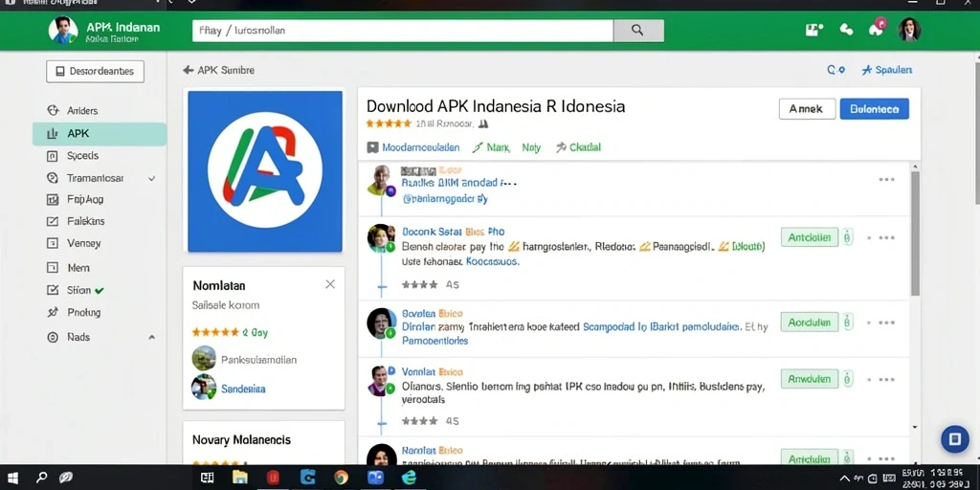
Task: Click the Spaulen link
Action: coord(887,70)
